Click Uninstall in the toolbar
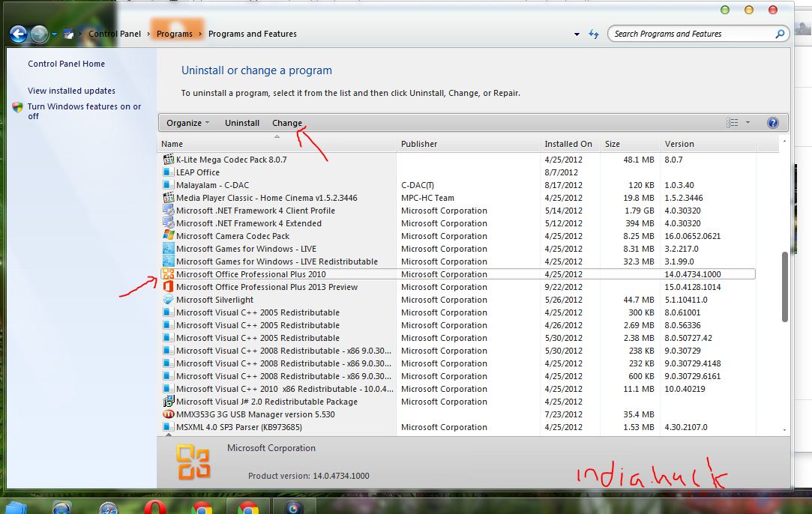 click(242, 123)
